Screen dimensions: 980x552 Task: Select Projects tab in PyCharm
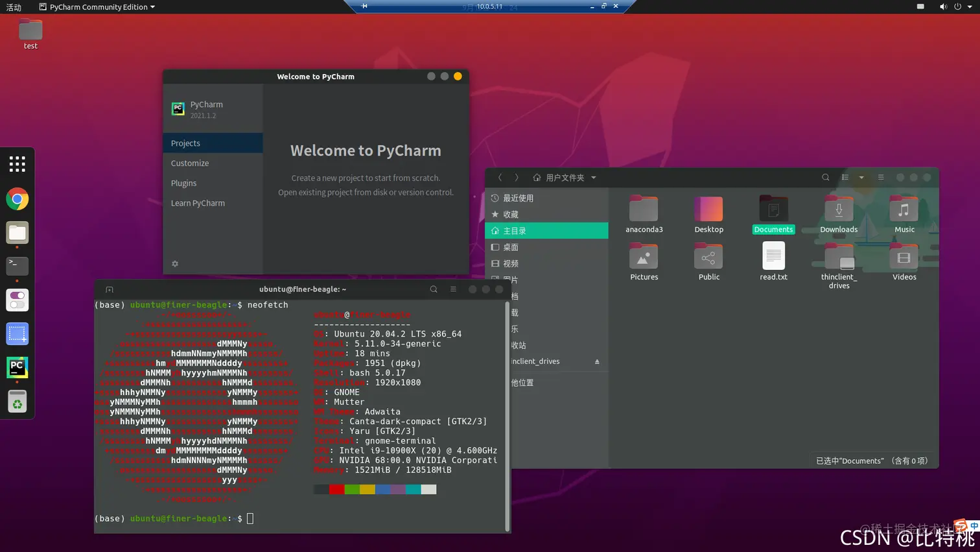pos(213,143)
